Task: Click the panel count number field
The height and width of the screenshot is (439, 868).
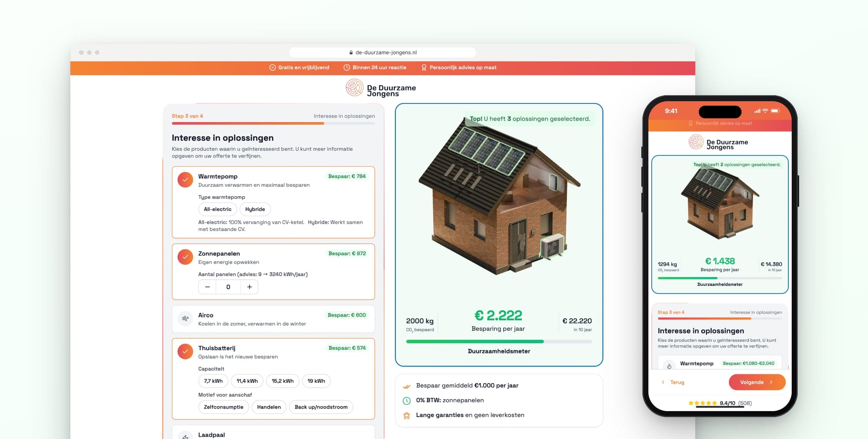Action: [228, 287]
